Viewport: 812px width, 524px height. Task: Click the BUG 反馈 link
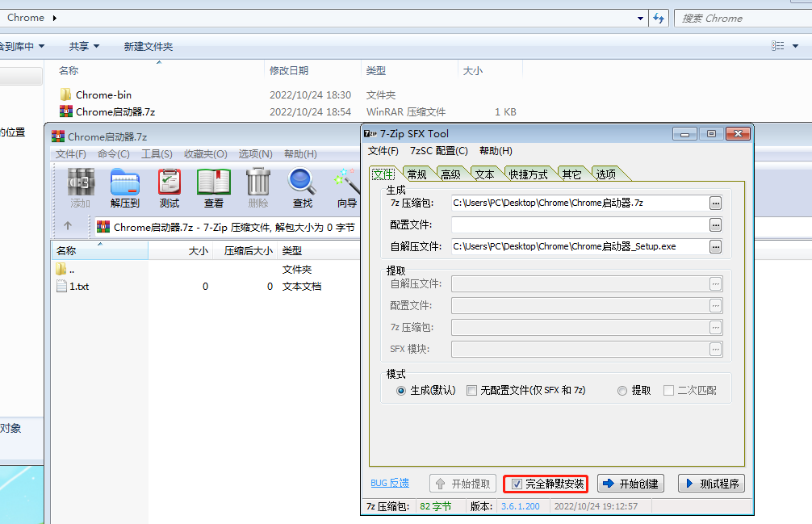pyautogui.click(x=390, y=483)
